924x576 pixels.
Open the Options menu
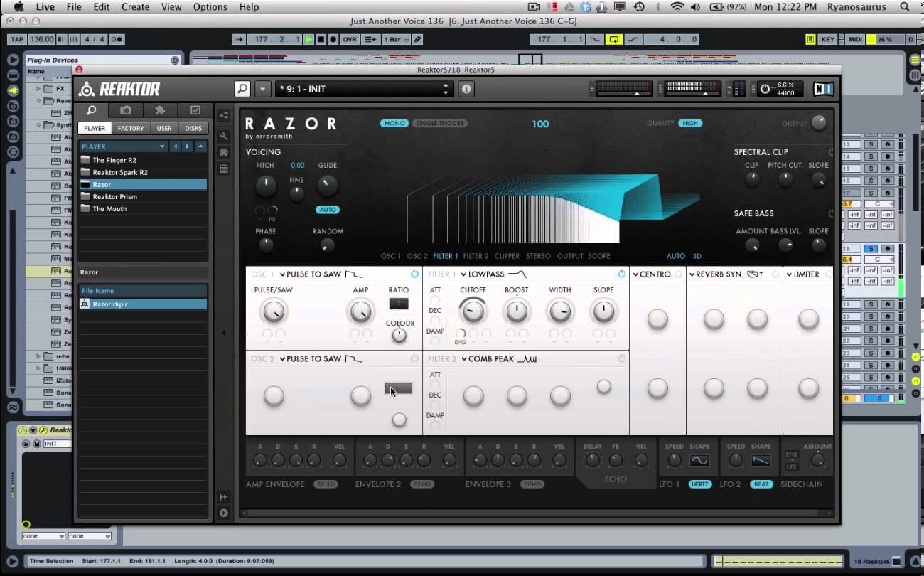(x=210, y=6)
